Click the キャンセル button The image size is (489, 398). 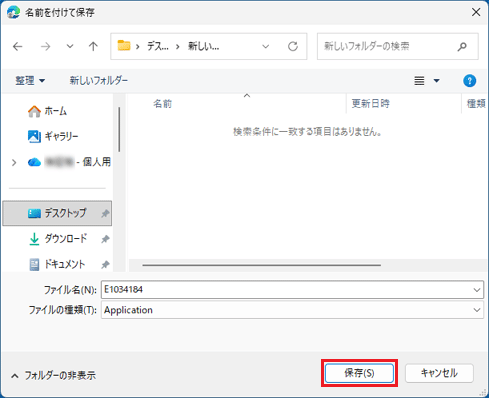tap(439, 373)
